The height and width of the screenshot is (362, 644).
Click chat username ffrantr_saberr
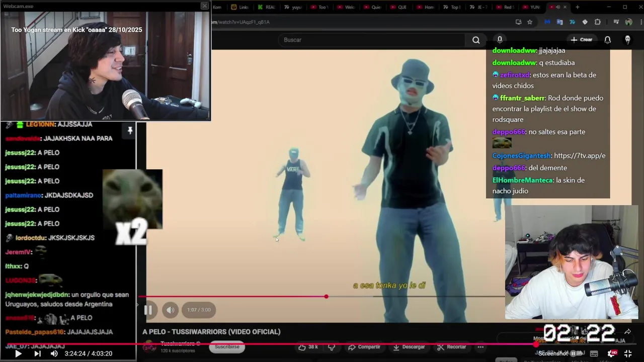522,98
